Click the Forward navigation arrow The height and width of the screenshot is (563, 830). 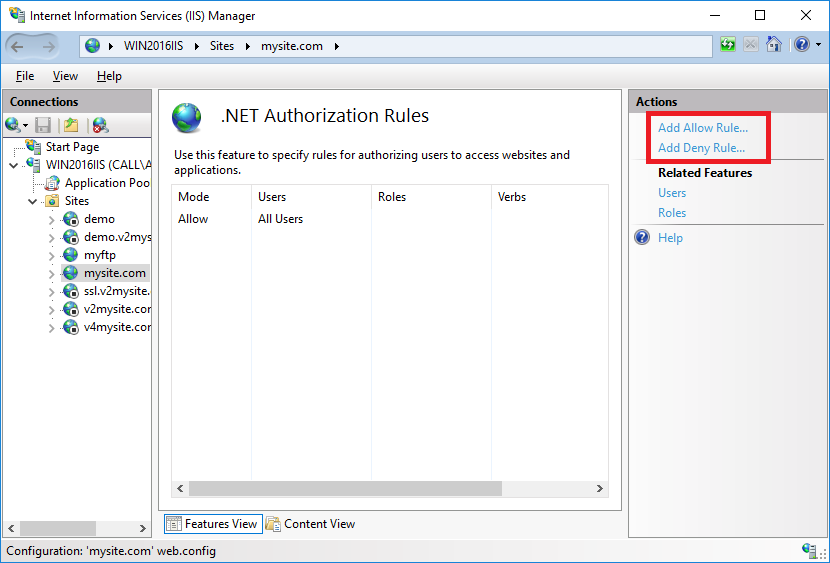(49, 47)
